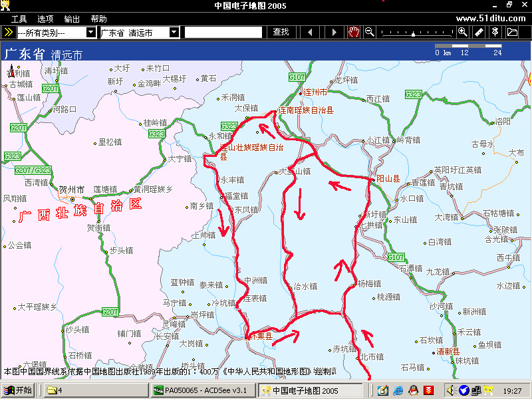Click 连州市 label on map
The height and width of the screenshot is (399, 532).
[x=315, y=92]
